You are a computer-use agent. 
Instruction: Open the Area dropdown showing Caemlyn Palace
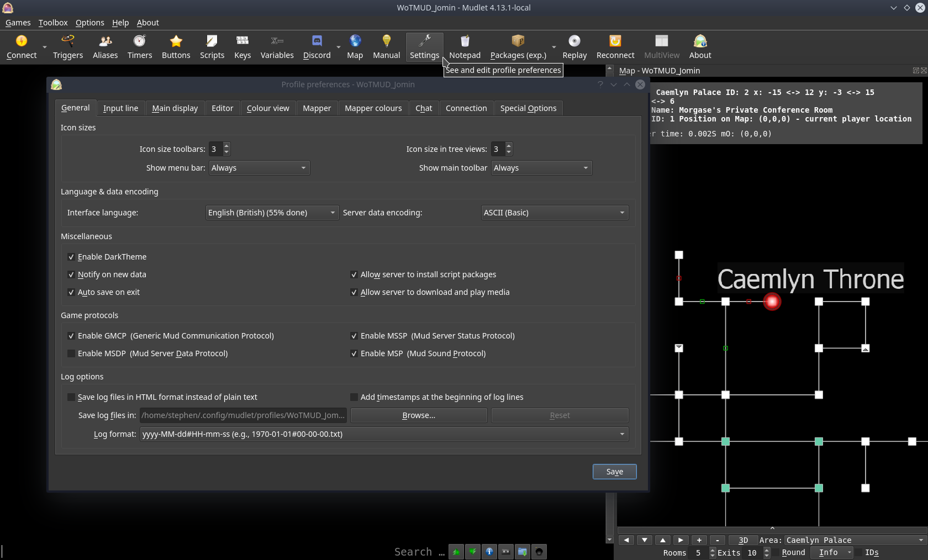[855, 540]
